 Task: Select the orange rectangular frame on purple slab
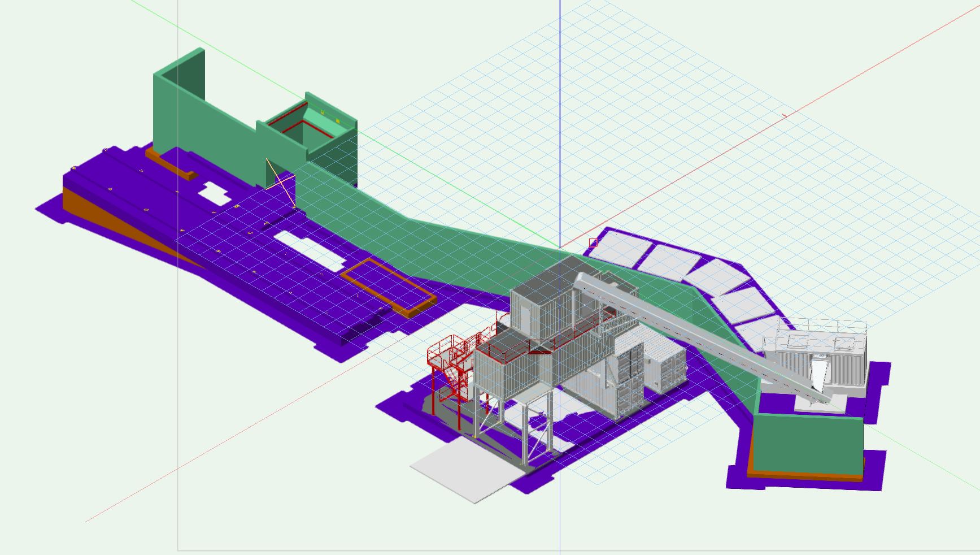[390, 285]
